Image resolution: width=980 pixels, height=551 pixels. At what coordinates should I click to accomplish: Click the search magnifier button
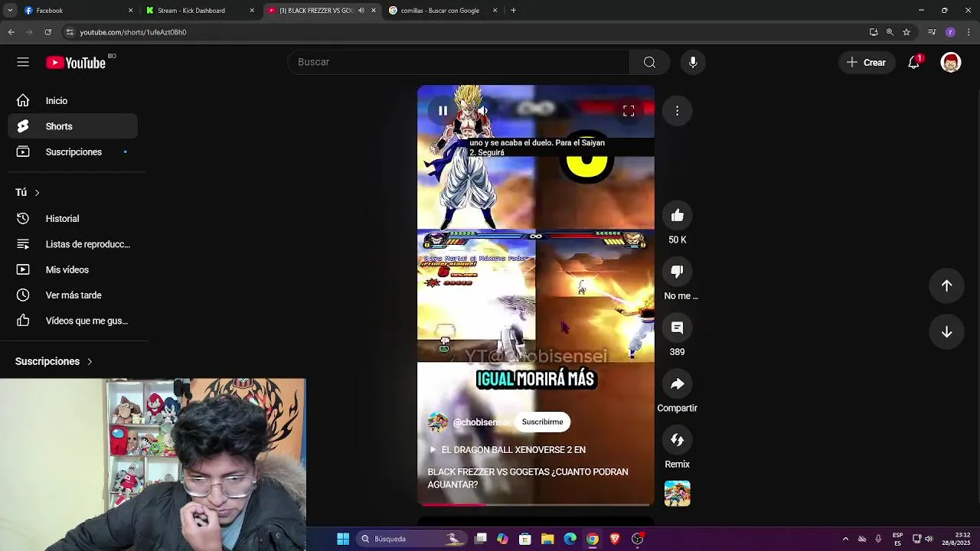[649, 62]
